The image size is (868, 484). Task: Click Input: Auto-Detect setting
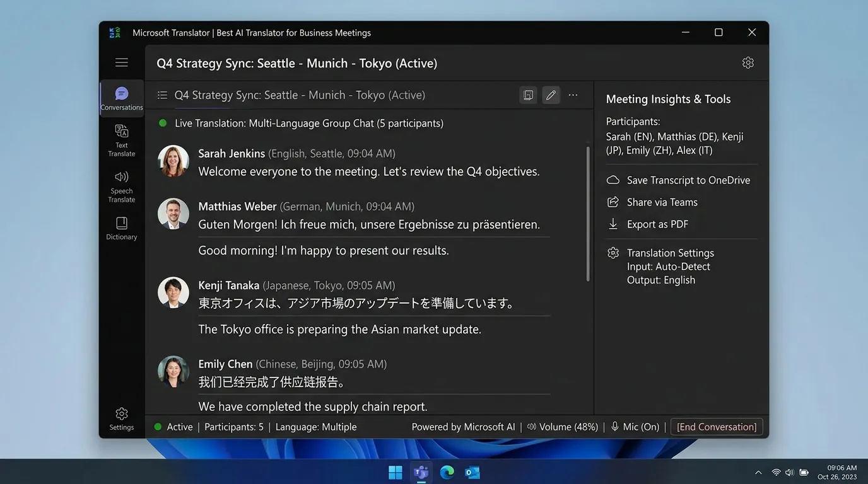pos(669,267)
